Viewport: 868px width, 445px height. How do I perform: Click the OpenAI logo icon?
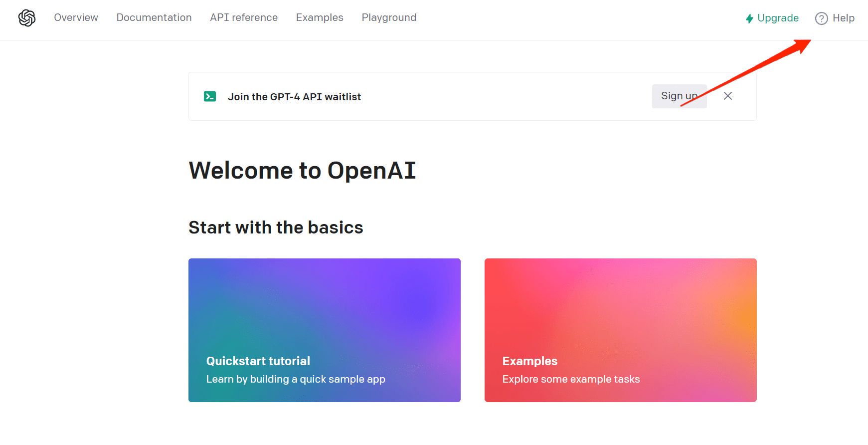click(x=27, y=18)
